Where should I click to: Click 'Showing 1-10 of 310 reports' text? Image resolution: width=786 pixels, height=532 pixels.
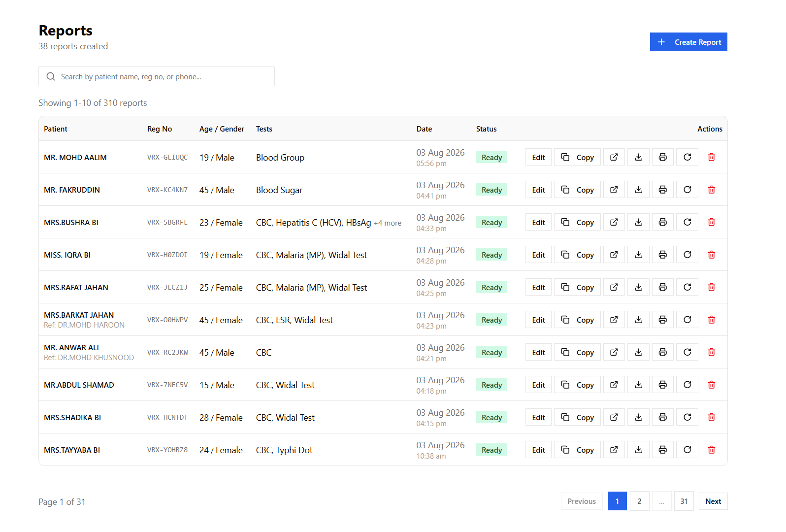93,102
